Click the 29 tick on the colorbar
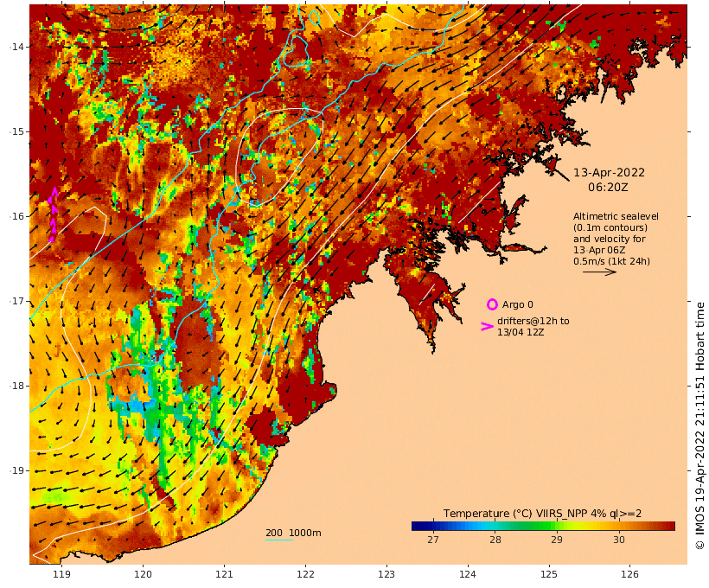Screen dimensions: 709x588 [557, 540]
